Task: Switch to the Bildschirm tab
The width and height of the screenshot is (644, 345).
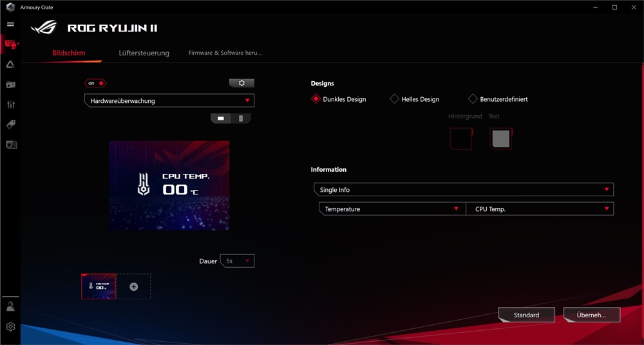Action: click(69, 53)
